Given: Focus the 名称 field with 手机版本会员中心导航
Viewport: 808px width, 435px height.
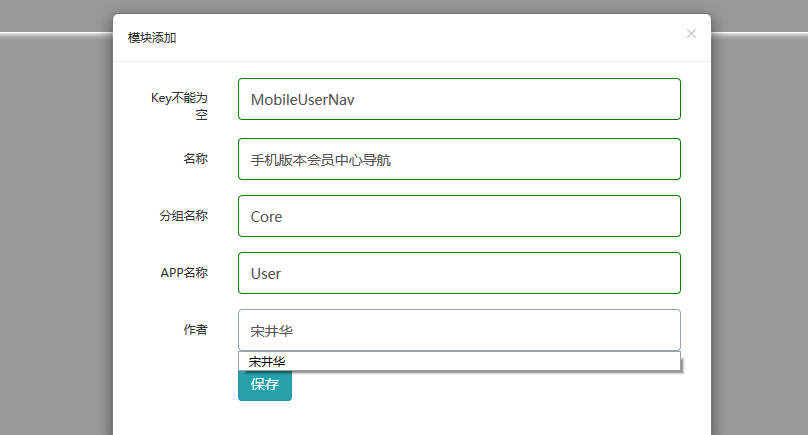Looking at the screenshot, I should (x=459, y=159).
